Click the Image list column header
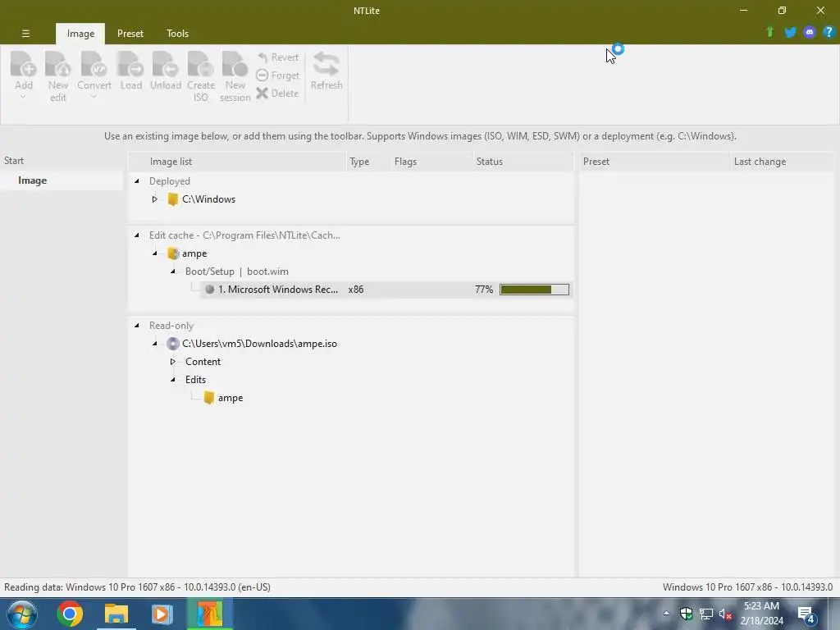This screenshot has height=630, width=840. coord(238,162)
